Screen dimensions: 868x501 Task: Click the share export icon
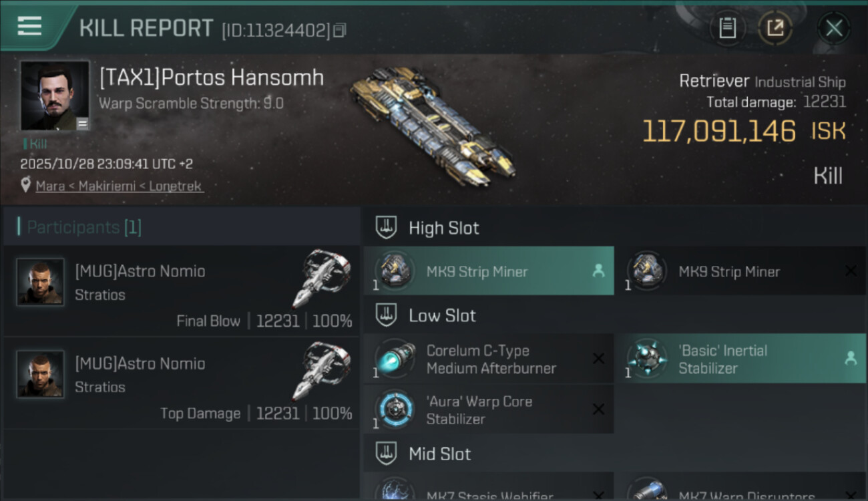click(775, 28)
